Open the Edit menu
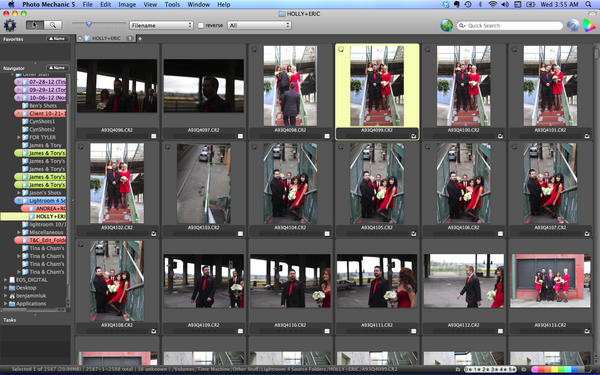 [x=106, y=5]
